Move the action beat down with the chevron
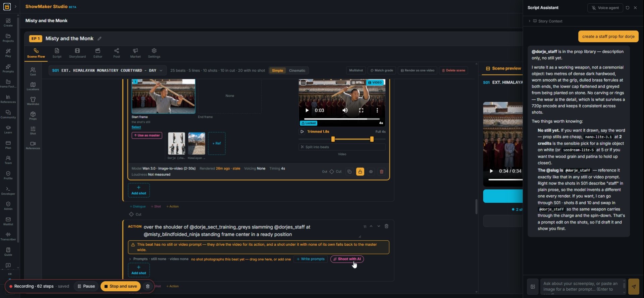This screenshot has width=644, height=298. coord(379,226)
